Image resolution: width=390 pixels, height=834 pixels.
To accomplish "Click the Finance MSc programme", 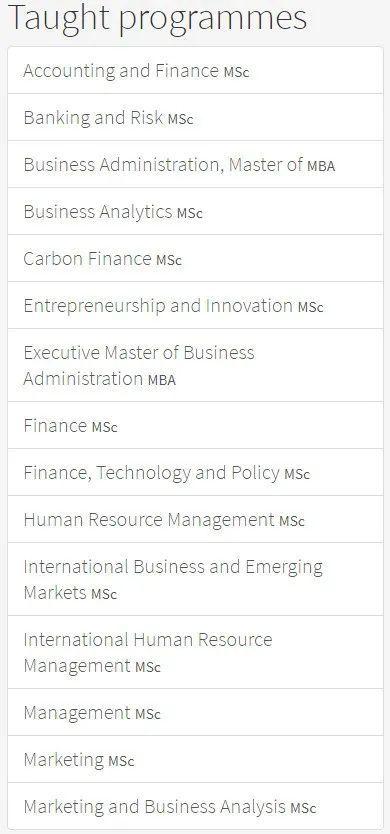I will tap(195, 425).
